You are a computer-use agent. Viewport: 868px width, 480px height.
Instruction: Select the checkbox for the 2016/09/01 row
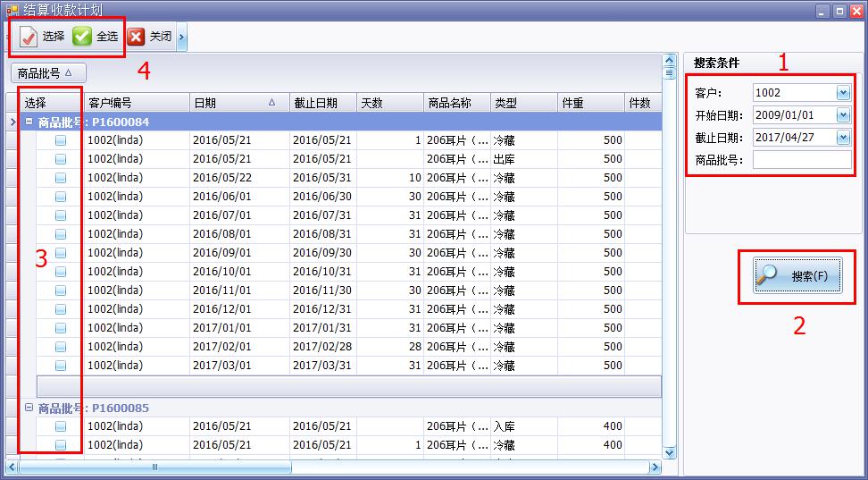click(61, 253)
